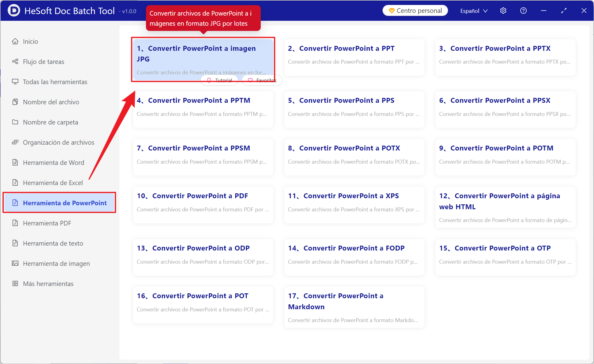This screenshot has height=364, width=594.
Task: Click the Tutorial button label
Action: pyautogui.click(x=224, y=80)
